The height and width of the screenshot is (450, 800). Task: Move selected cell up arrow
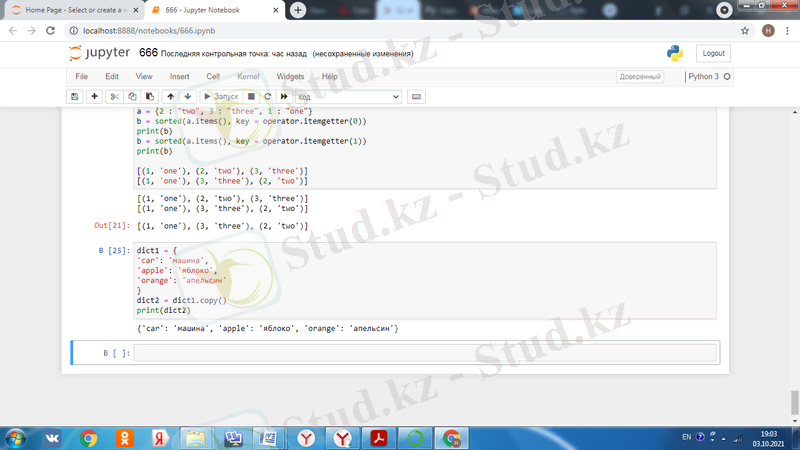(x=170, y=96)
